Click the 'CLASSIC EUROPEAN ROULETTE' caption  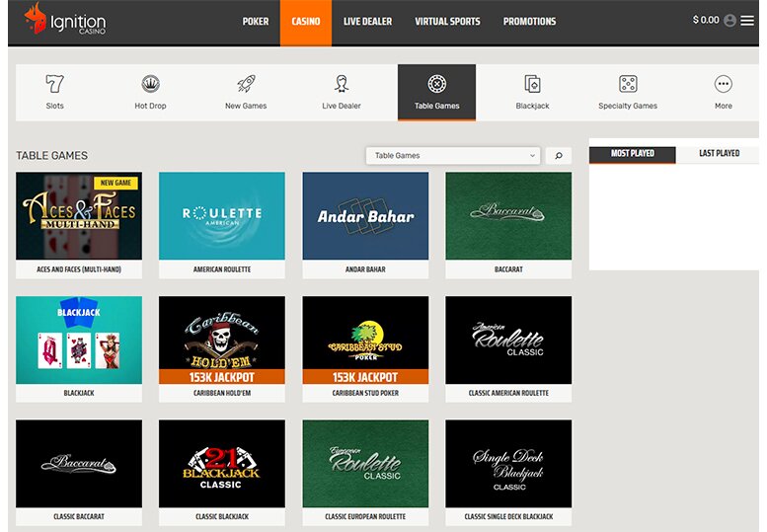point(365,517)
